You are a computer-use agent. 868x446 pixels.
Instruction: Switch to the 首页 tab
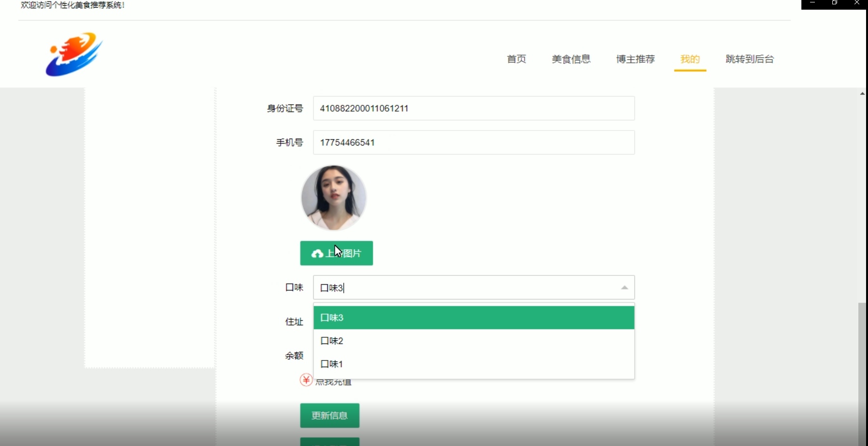click(516, 59)
